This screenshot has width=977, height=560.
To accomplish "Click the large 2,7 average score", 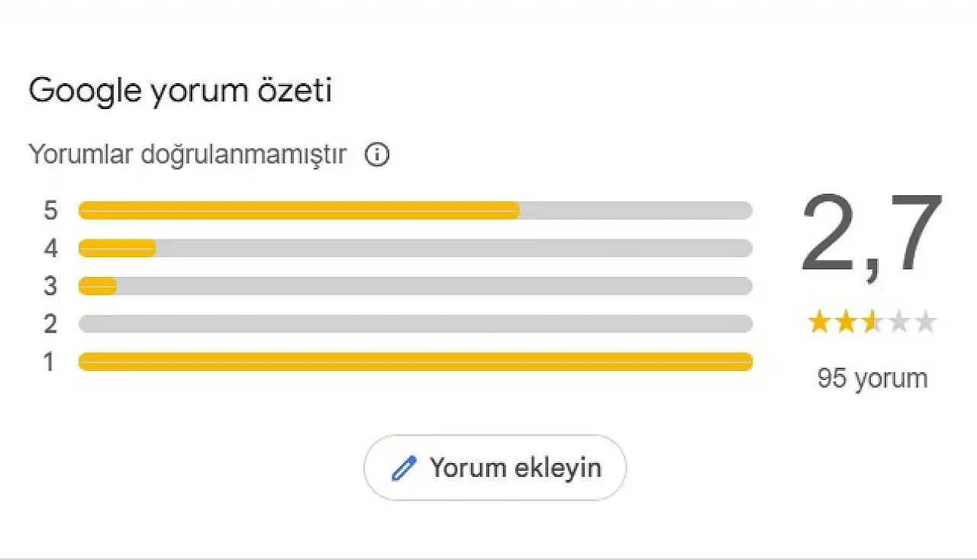I will point(872,237).
